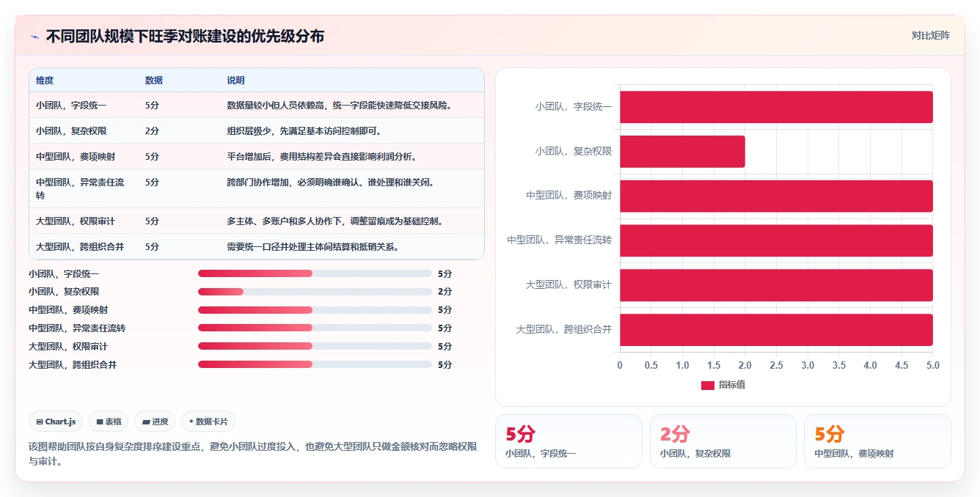Click the 5.0 tick on chart axis
Image resolution: width=980 pixels, height=497 pixels.
click(932, 365)
